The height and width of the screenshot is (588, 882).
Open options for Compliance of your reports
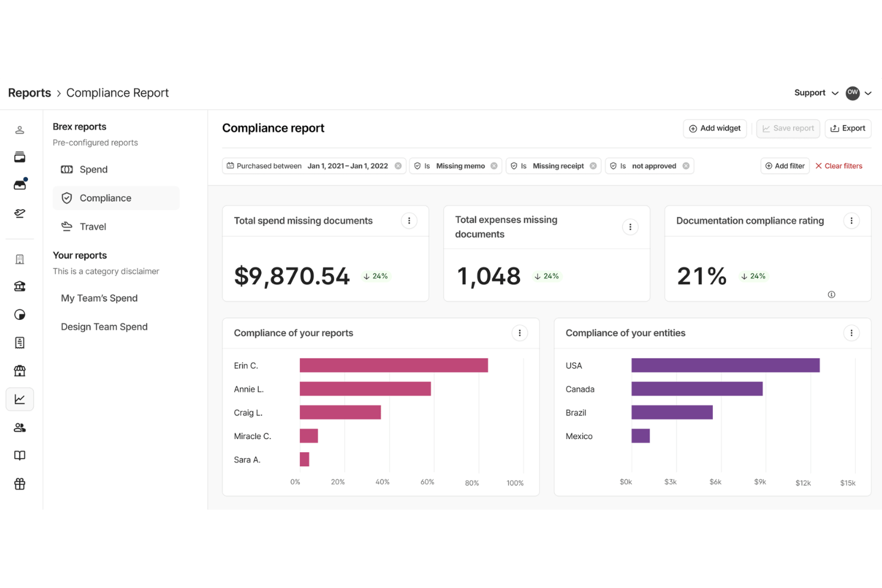(520, 333)
